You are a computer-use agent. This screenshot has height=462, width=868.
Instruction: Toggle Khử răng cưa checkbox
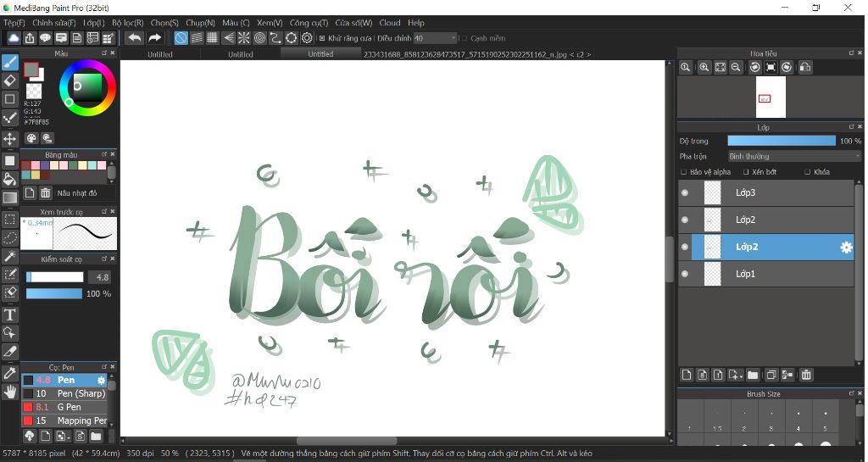pyautogui.click(x=322, y=38)
